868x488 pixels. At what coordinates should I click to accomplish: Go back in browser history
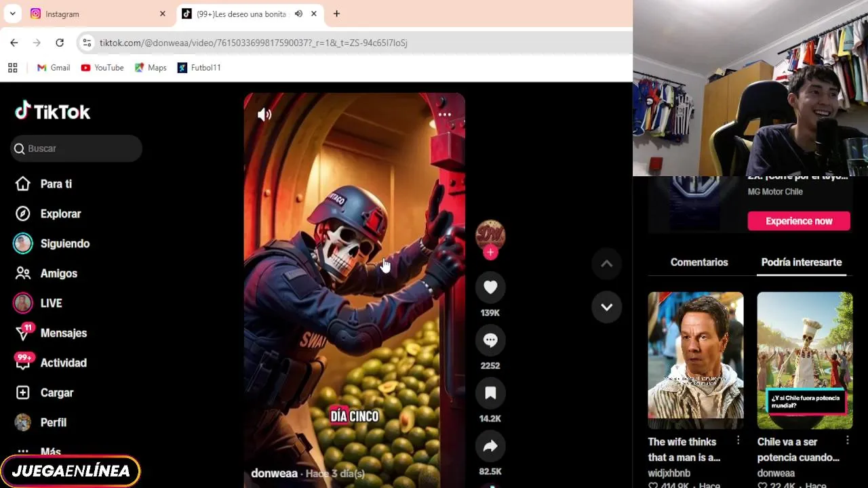(14, 43)
